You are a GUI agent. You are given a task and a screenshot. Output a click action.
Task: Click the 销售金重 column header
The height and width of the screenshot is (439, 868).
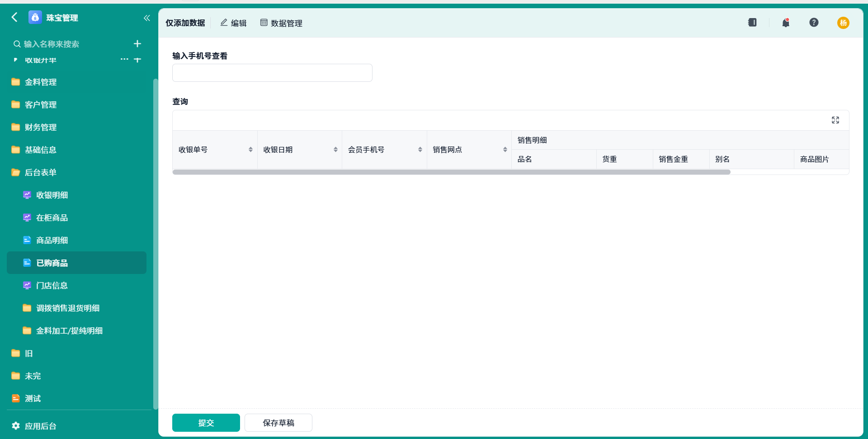pos(681,159)
